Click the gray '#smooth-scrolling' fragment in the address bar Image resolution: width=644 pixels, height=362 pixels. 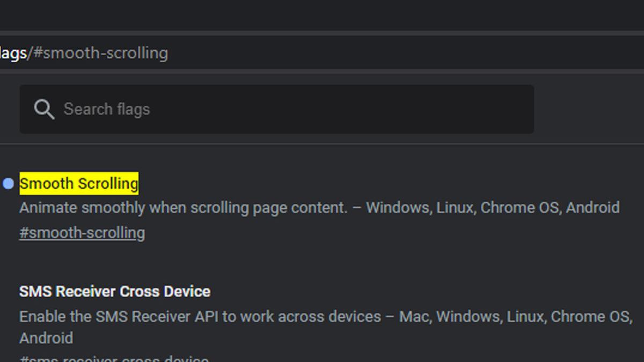coord(101,53)
